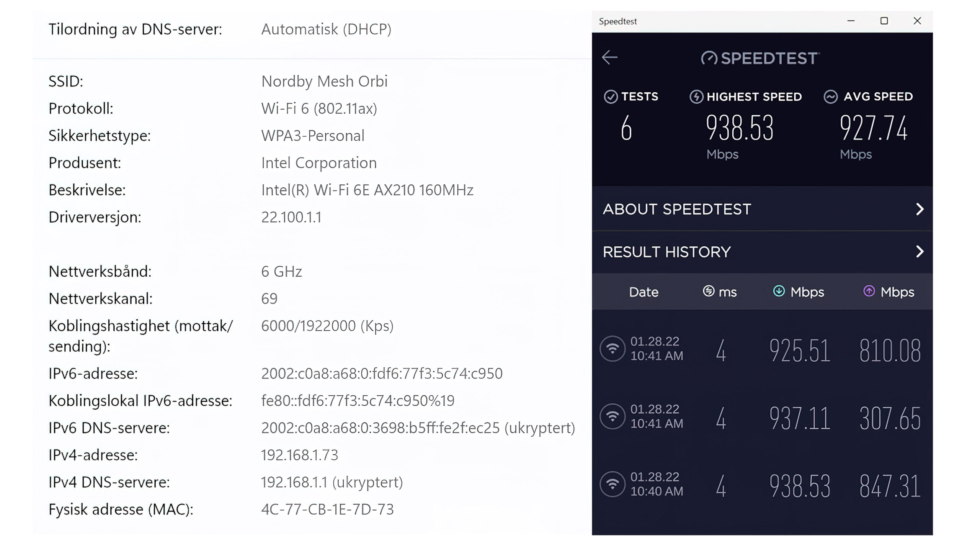Select the network band value 6 GHz
The image size is (980, 552).
[281, 272]
